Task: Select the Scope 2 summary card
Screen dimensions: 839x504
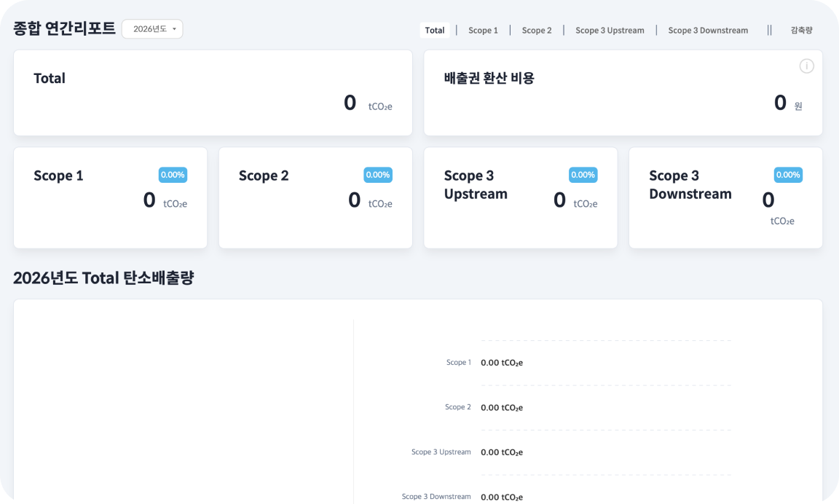Action: click(x=315, y=198)
